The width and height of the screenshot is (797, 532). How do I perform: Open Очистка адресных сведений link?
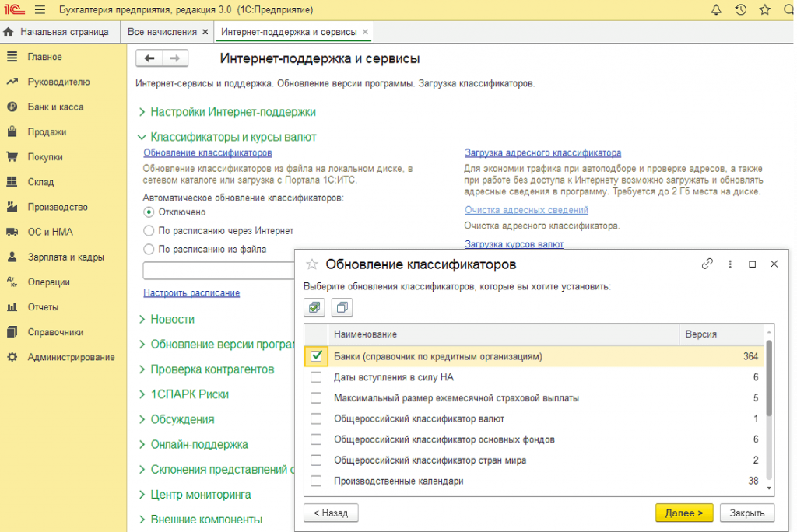pos(526,210)
